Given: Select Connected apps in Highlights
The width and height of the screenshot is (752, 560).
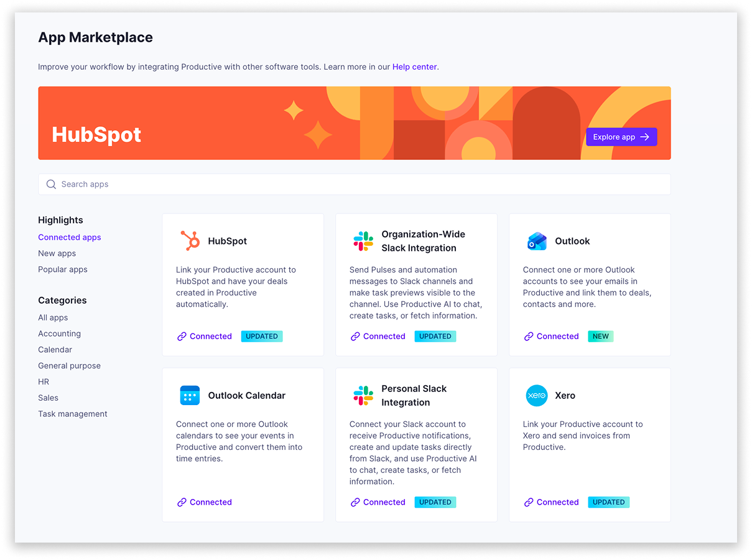Looking at the screenshot, I should [69, 237].
